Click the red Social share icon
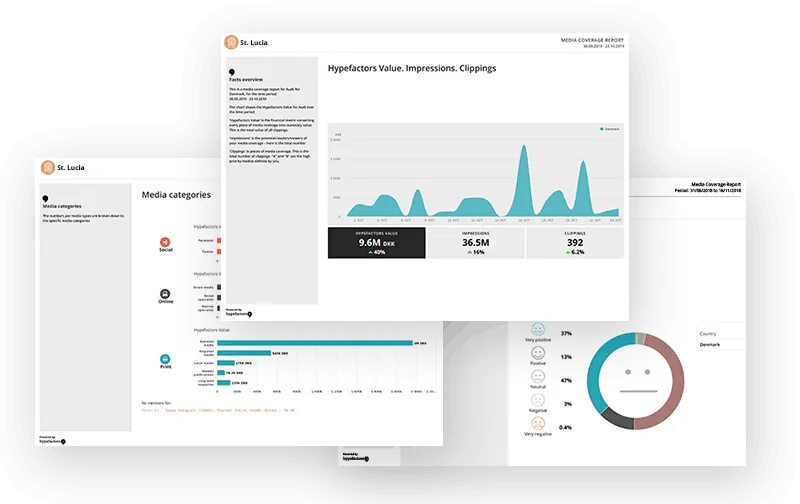The width and height of the screenshot is (800, 504). tap(165, 242)
